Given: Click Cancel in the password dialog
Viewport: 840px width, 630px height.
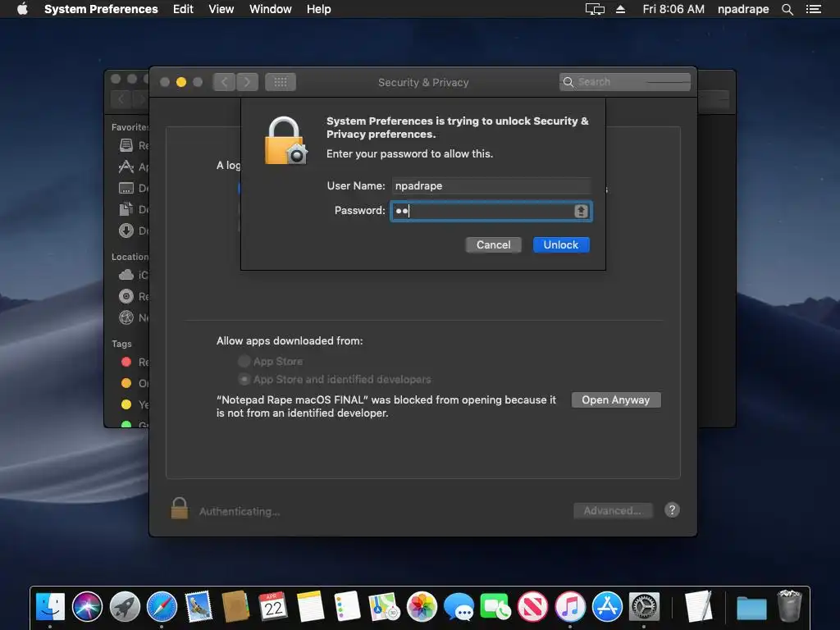Looking at the screenshot, I should point(493,244).
